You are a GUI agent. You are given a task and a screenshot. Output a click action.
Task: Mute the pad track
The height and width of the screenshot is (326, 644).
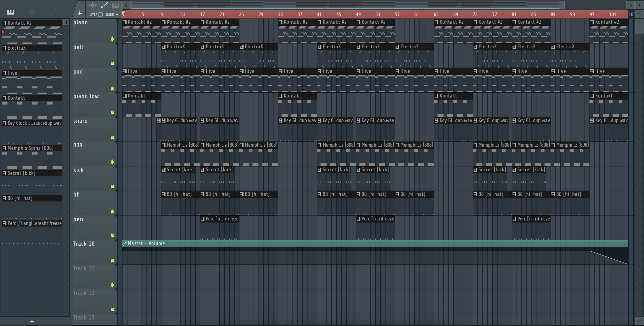pos(112,88)
